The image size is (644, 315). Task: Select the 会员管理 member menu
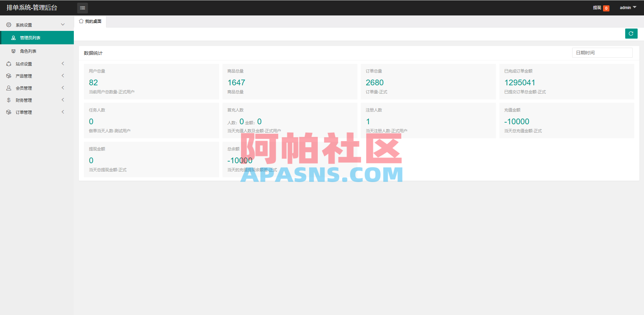(23, 88)
